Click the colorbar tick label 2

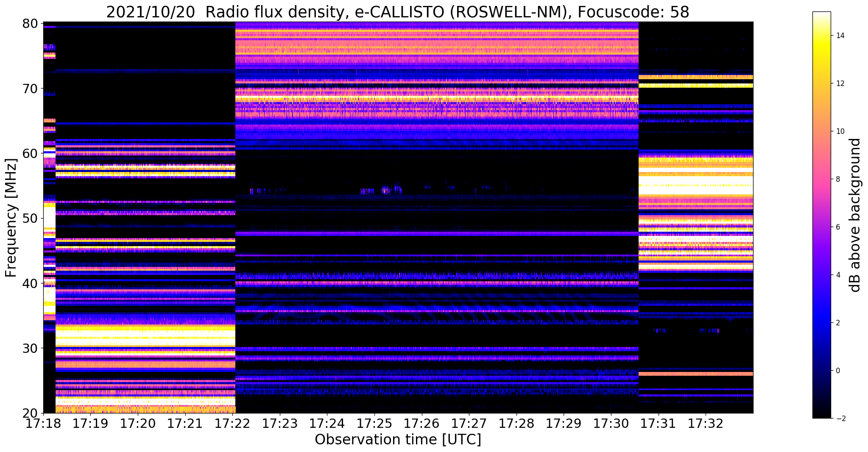point(837,323)
